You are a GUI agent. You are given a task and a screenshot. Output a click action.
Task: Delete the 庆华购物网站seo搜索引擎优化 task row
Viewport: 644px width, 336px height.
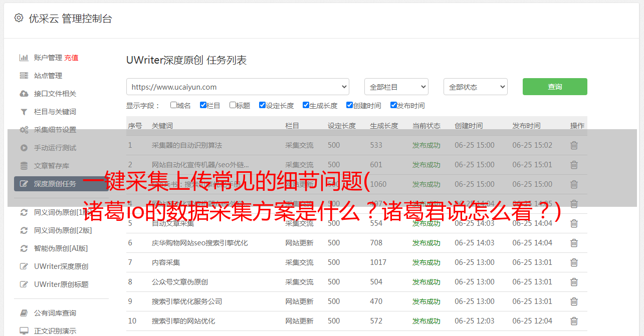574,243
